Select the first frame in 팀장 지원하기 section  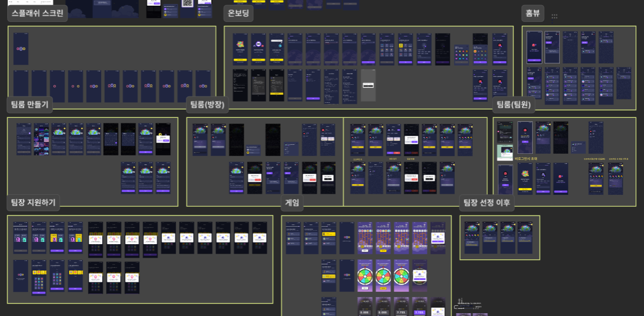click(x=21, y=237)
